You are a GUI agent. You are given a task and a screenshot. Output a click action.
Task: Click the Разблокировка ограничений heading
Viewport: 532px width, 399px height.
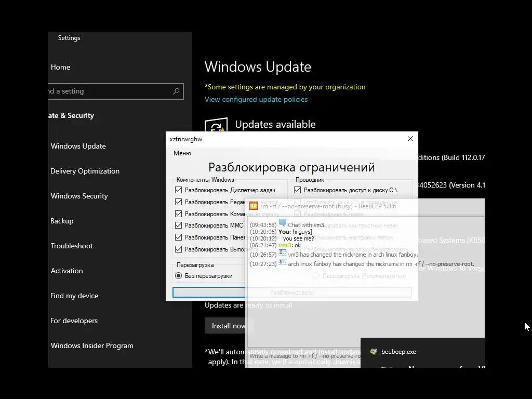(x=291, y=167)
